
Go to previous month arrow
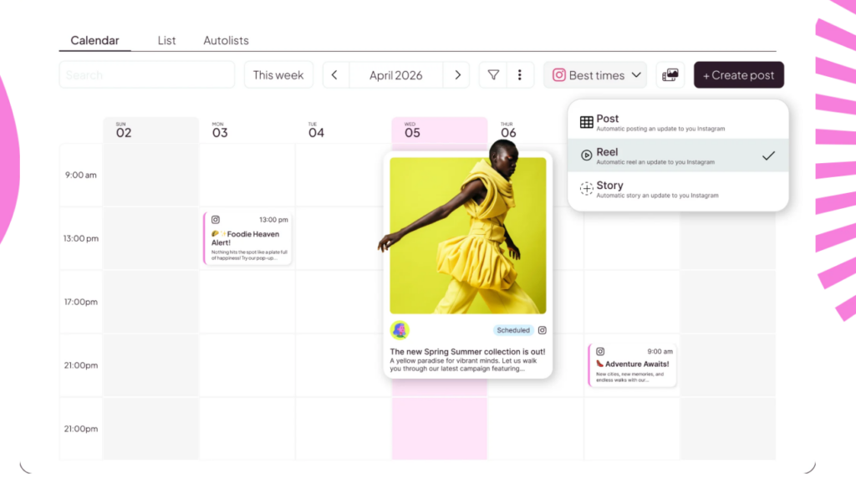point(334,75)
